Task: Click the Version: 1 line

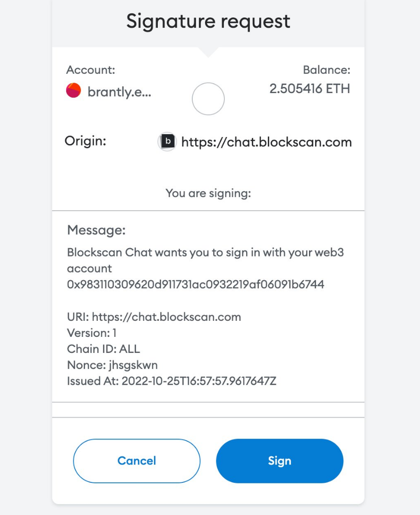Action: (92, 333)
